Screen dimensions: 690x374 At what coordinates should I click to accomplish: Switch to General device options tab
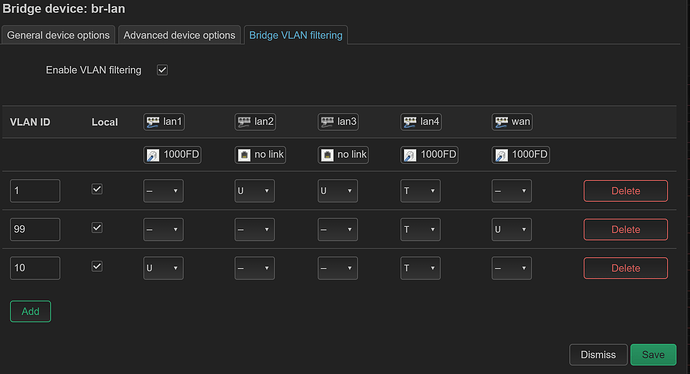pos(58,35)
